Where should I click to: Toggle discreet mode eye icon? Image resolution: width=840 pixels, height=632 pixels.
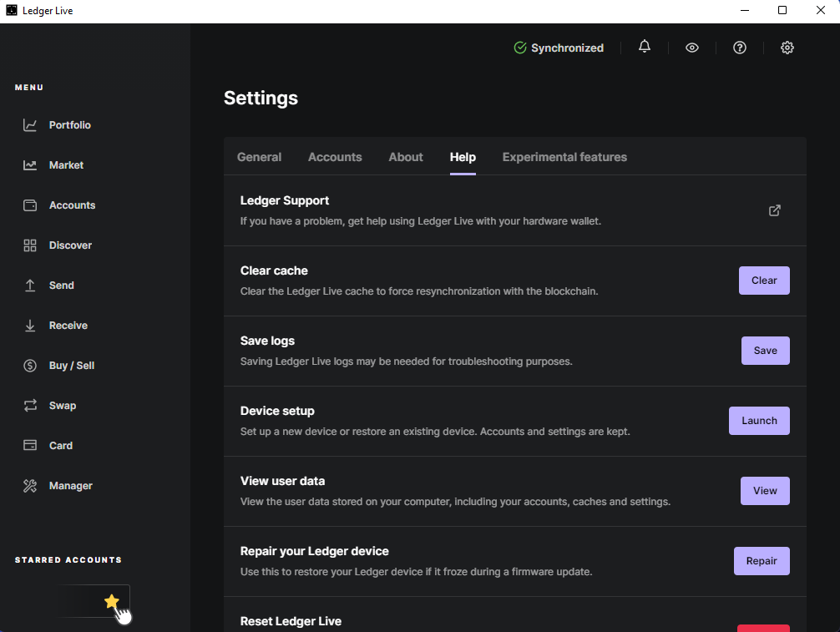pyautogui.click(x=691, y=48)
